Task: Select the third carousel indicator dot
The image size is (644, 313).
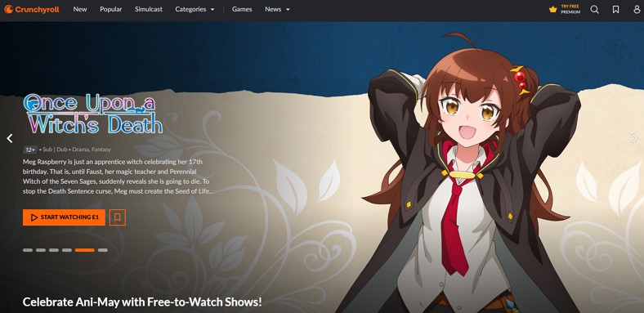Action: coord(54,250)
